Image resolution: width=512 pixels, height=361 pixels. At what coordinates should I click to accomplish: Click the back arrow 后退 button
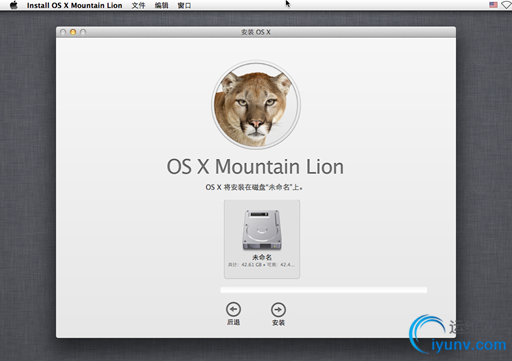click(233, 309)
